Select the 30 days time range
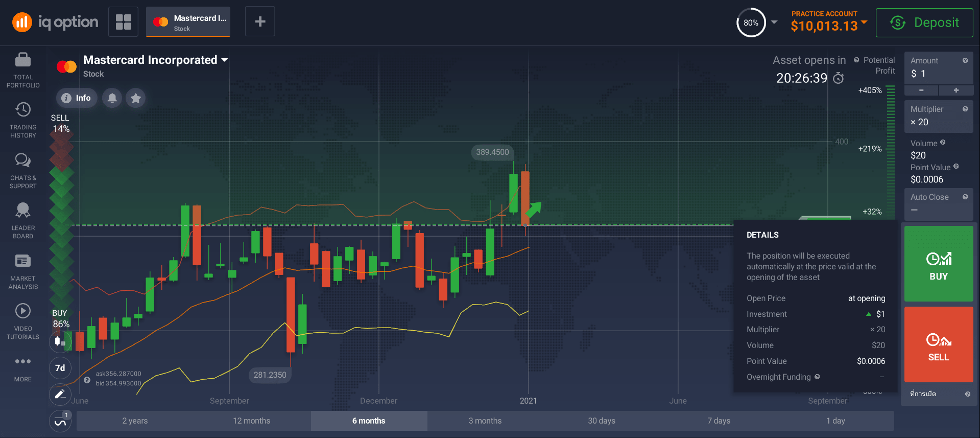The image size is (980, 438). pos(602,421)
